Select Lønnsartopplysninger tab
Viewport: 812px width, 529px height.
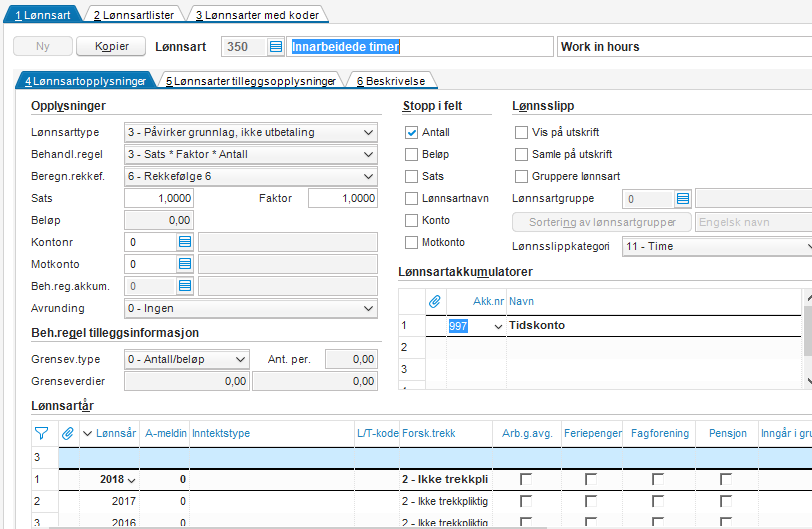tap(85, 81)
